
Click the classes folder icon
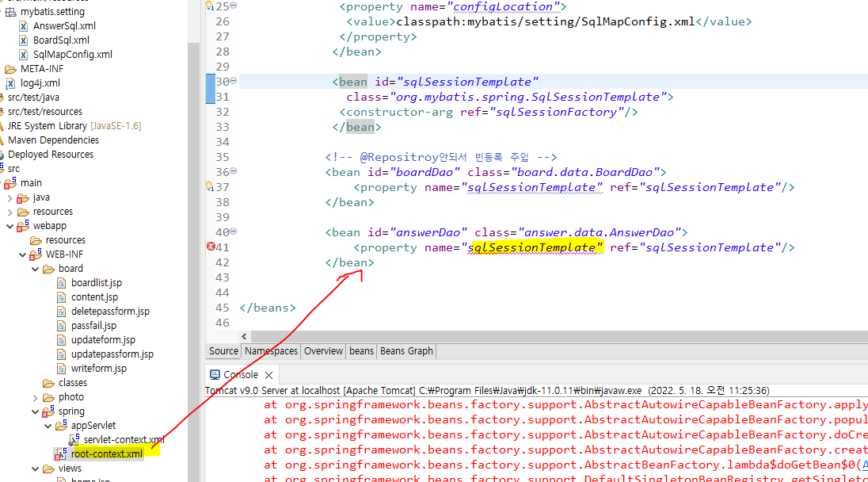49,383
